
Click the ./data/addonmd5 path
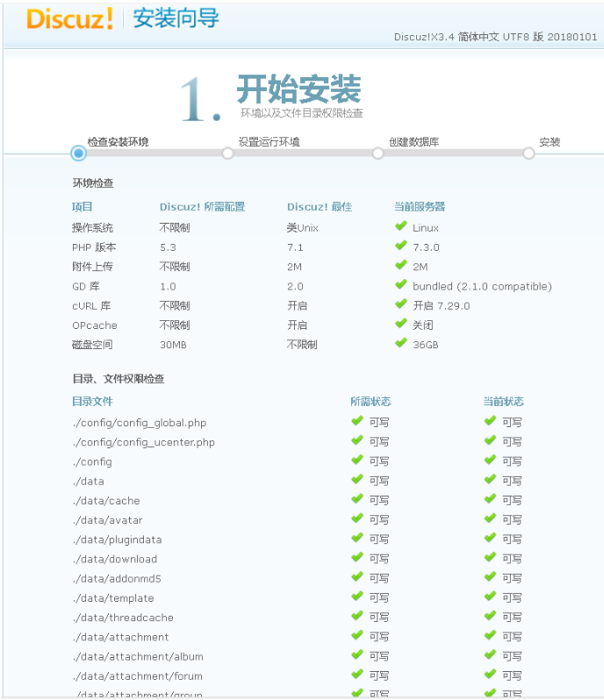coord(117,579)
